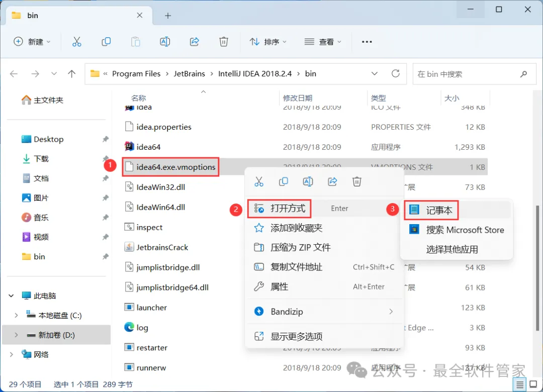
Task: Sort by 大小 column header
Action: point(452,99)
